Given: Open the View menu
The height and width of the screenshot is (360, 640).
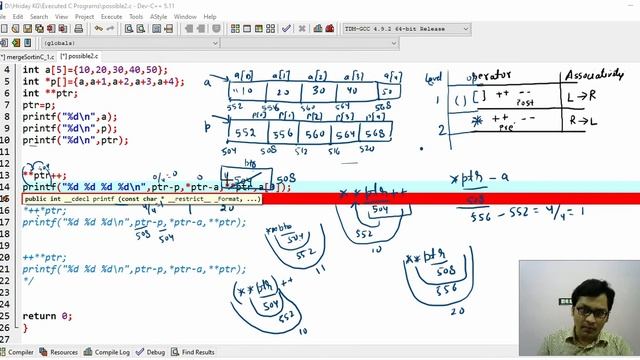Looking at the screenshot, I should pyautogui.click(x=61, y=17).
